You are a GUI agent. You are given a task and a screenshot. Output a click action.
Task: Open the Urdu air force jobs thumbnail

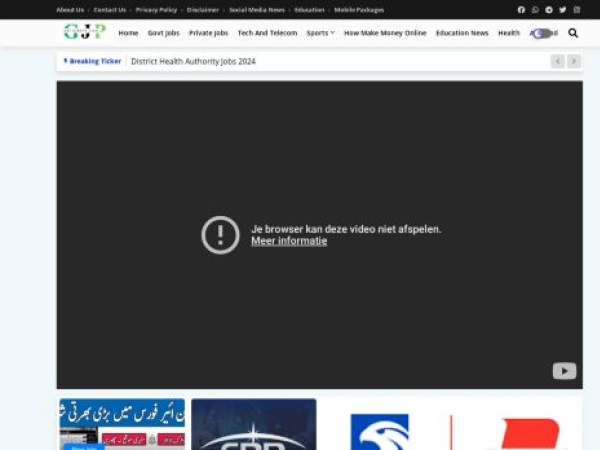coord(121,424)
